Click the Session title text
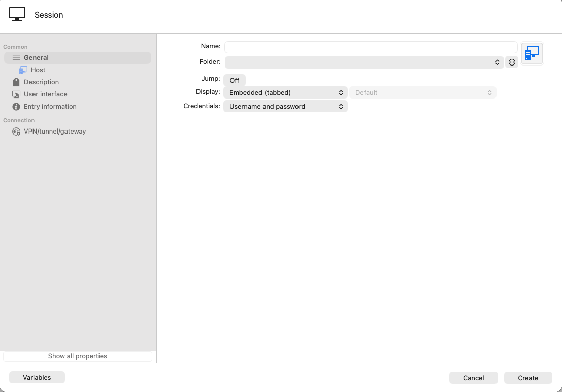562x392 pixels. point(49,15)
